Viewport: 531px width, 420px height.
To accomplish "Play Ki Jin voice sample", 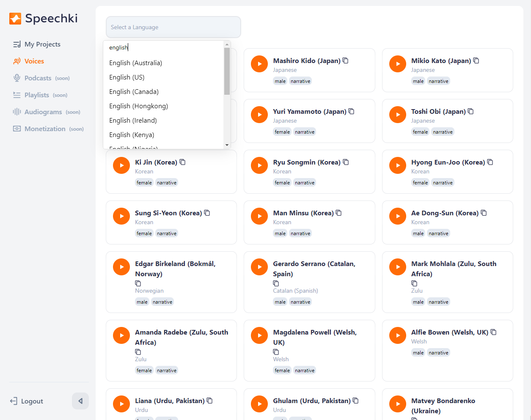I will pos(121,165).
